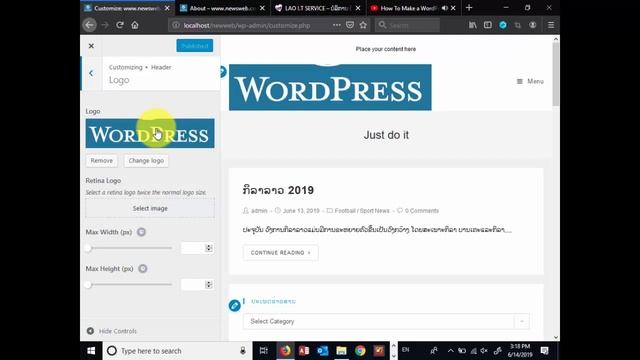Open the taskbar app right of the Chrome icon
Screen dimensions: 640x360
pyautogui.click(x=379, y=351)
